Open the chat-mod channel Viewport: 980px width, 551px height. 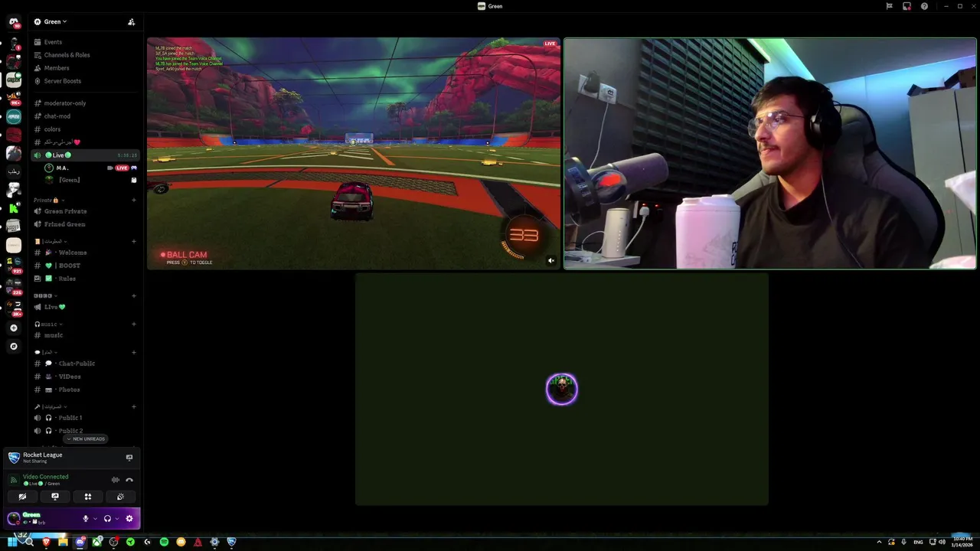pyautogui.click(x=84, y=116)
